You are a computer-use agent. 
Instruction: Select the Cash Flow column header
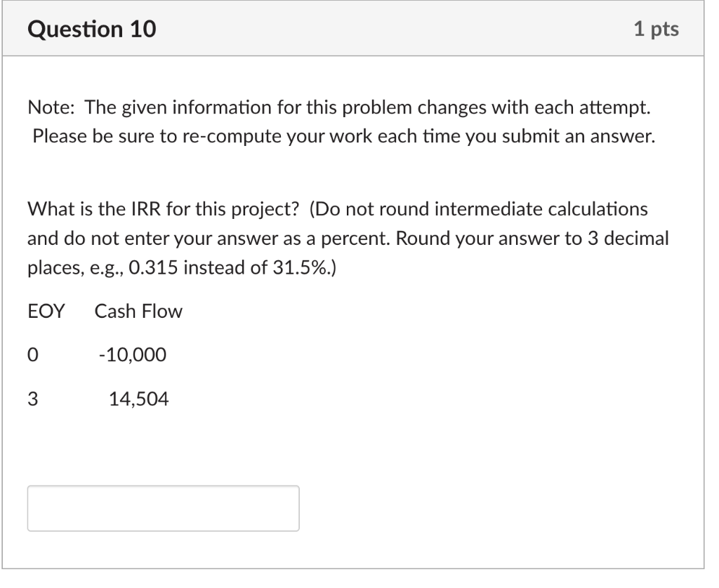(x=138, y=311)
